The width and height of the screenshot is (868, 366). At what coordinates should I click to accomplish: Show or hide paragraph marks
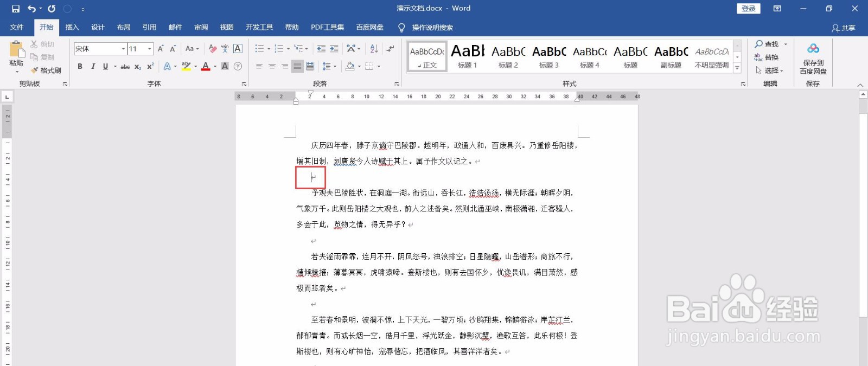[391, 49]
